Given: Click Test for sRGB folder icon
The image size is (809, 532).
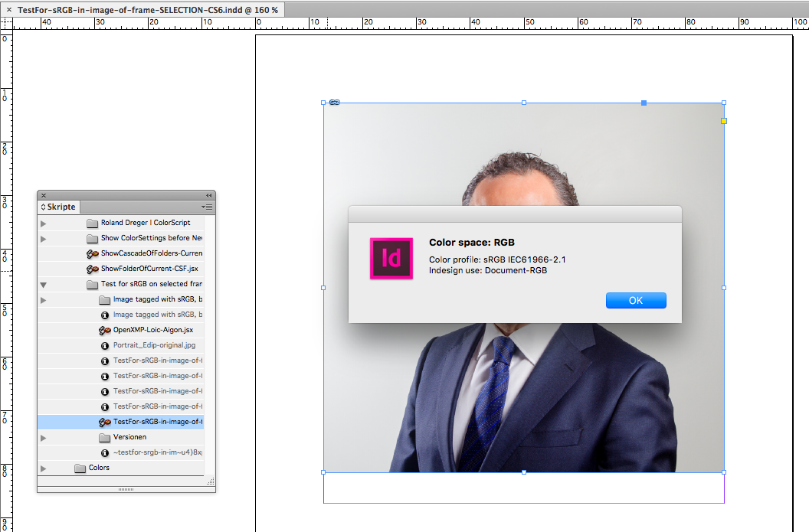Looking at the screenshot, I should 93,285.
